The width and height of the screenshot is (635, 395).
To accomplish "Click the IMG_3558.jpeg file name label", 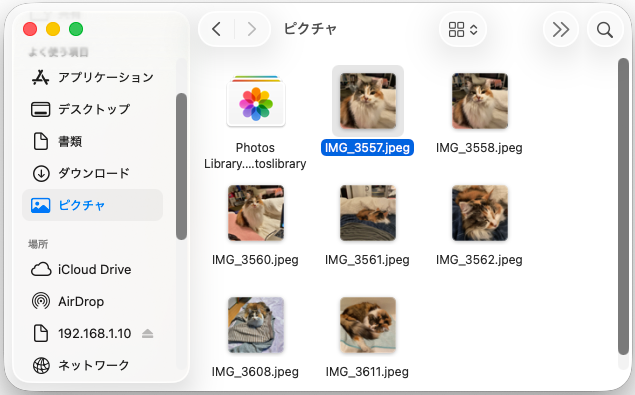I will click(479, 147).
